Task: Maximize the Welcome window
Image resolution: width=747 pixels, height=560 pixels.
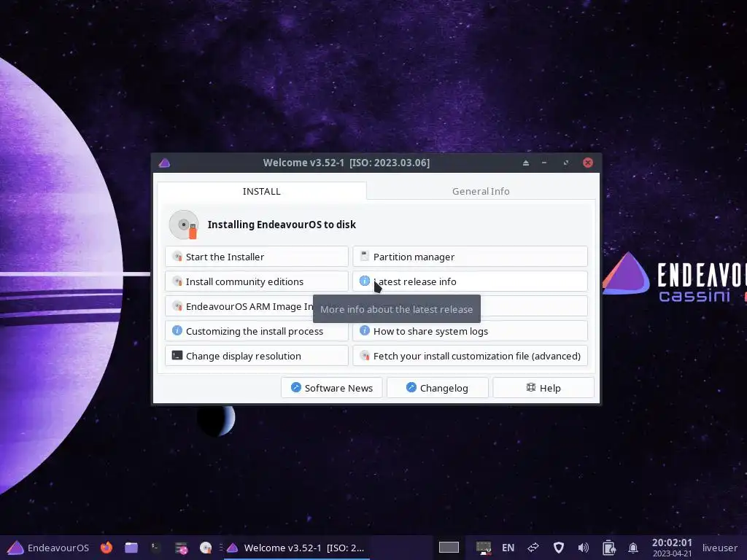Action: click(566, 163)
